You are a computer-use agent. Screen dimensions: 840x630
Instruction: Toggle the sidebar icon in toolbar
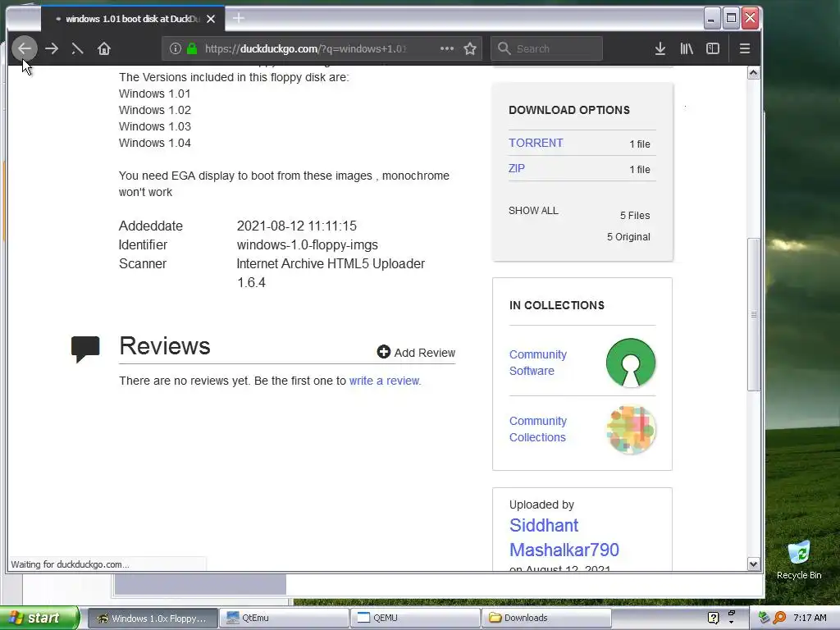click(x=713, y=48)
